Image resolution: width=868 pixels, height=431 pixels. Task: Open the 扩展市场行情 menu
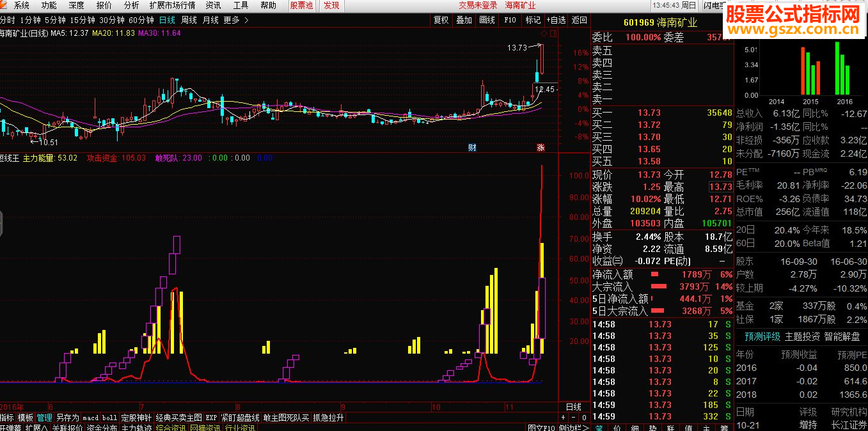coord(172,5)
